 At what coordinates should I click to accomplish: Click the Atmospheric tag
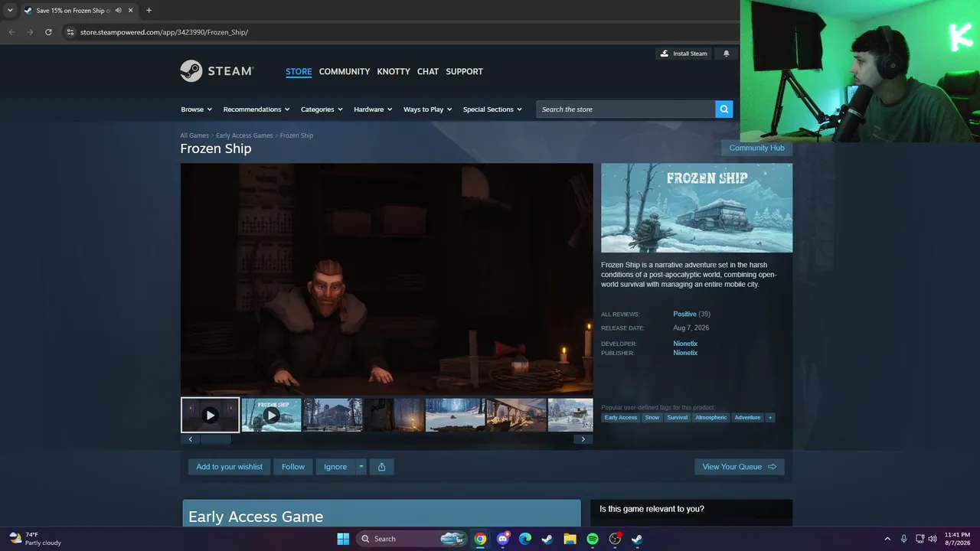711,418
